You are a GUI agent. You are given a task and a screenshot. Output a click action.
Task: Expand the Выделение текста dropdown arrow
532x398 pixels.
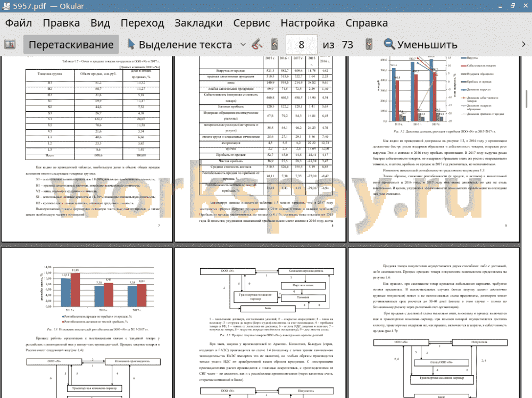(243, 45)
